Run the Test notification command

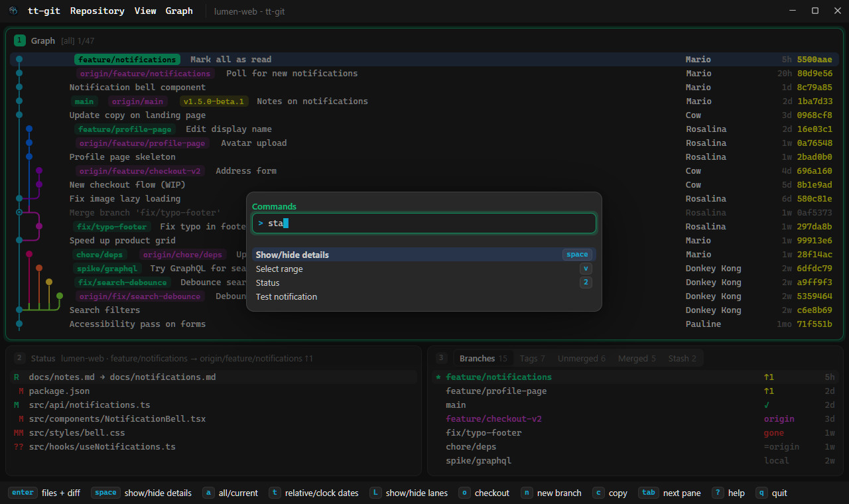click(x=424, y=296)
